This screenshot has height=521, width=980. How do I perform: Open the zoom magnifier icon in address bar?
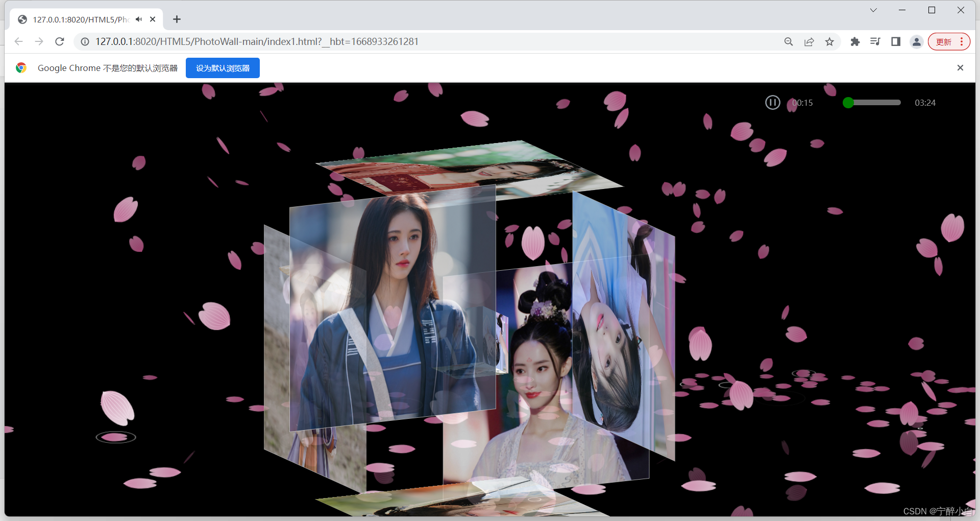point(789,41)
